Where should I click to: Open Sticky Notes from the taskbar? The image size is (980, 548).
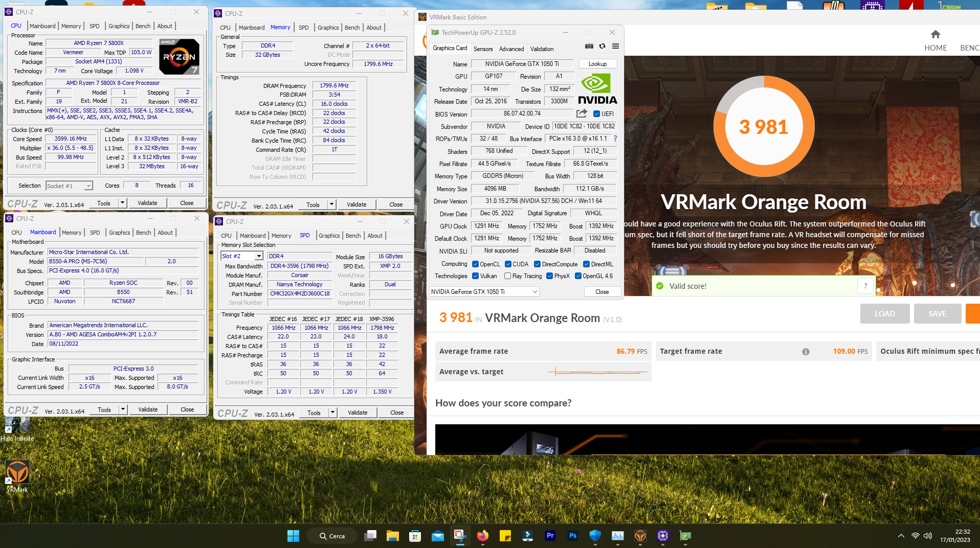505,536
